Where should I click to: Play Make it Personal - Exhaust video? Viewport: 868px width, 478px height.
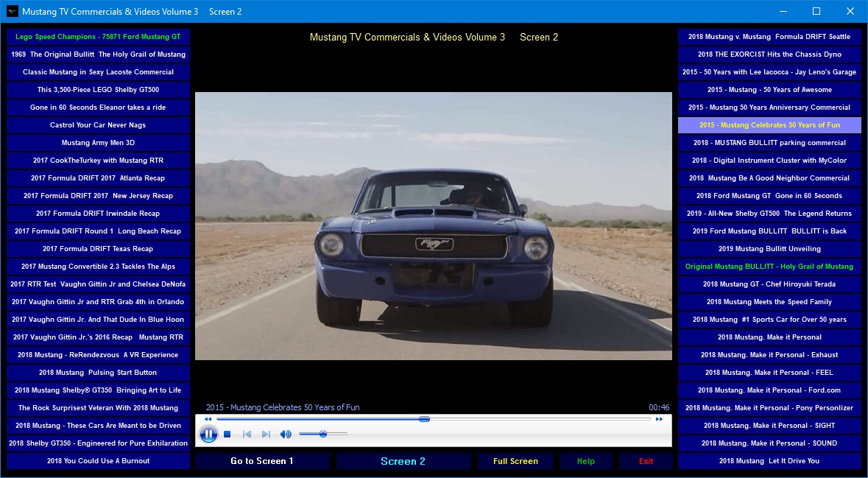tap(769, 355)
